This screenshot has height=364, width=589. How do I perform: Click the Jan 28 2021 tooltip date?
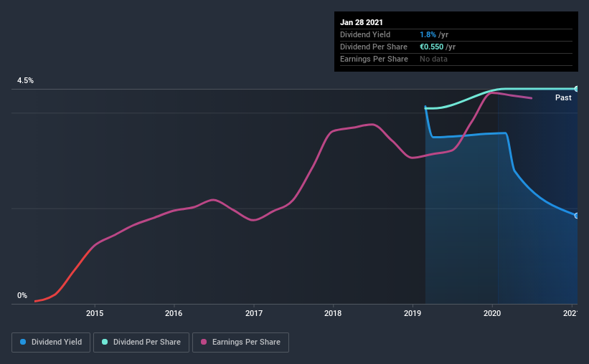tap(362, 22)
